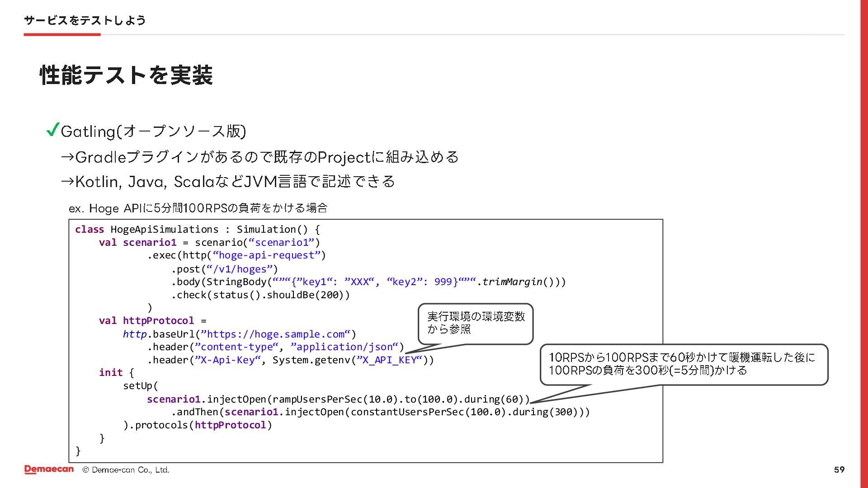Viewport: 868px width, 488px height.
Task: Click the Demaecan logo in footer
Action: [49, 469]
